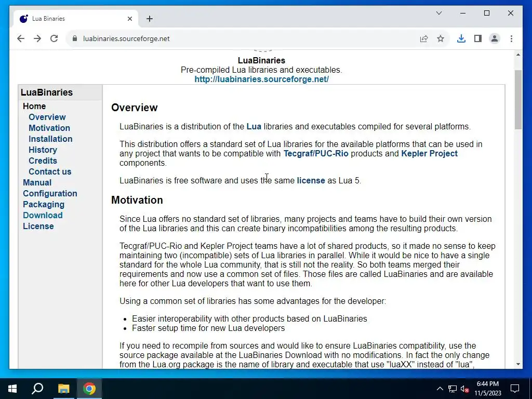Select the Lua Binaries tab
Viewport: 532px width, 399px height.
pyautogui.click(x=76, y=19)
